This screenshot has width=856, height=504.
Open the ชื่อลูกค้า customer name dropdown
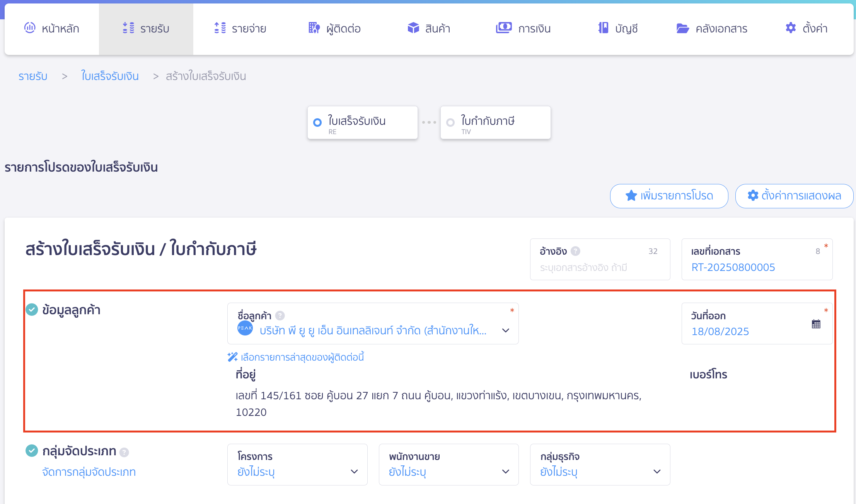coord(373,324)
